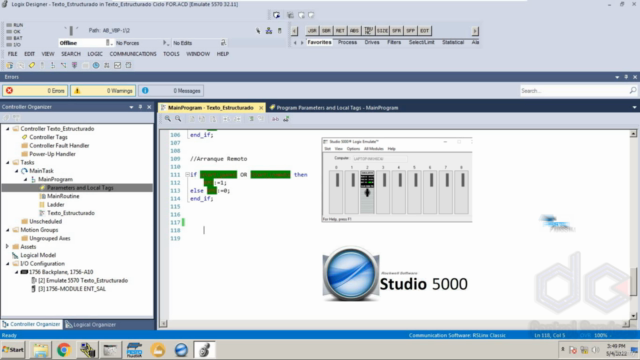Click the pencil-shaped icon beside the Path field
The height and width of the screenshot is (360, 640).
[x=258, y=31]
